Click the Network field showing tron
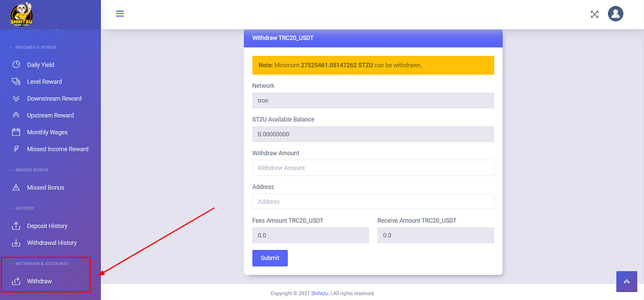The width and height of the screenshot is (644, 300). tap(373, 100)
